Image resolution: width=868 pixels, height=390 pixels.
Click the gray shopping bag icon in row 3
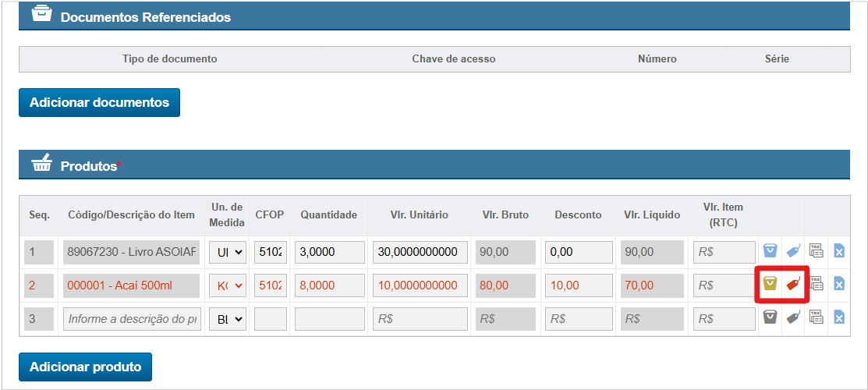pyautogui.click(x=771, y=317)
